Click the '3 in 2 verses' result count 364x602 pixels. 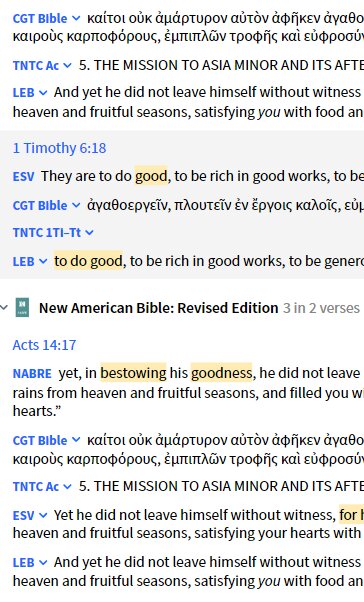[x=321, y=308]
